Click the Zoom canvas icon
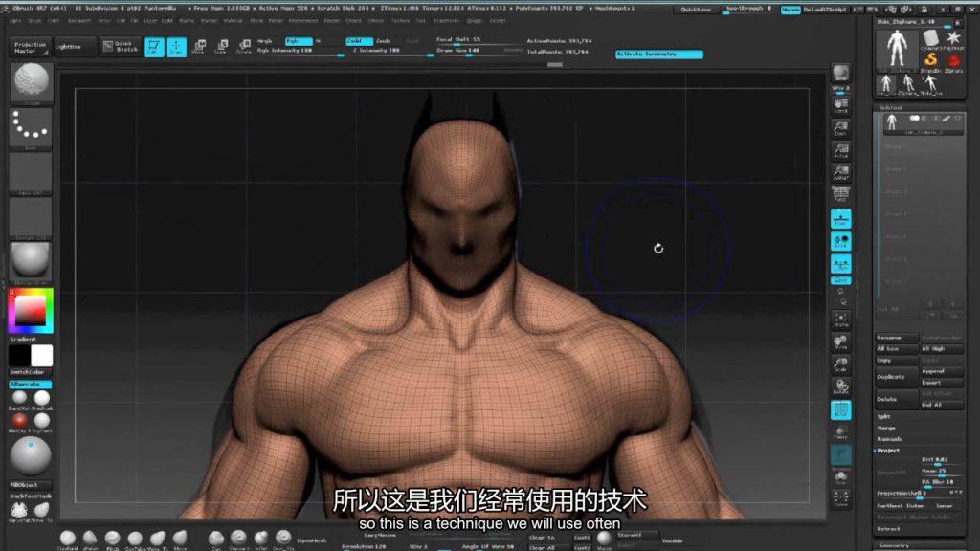Screen dimensions: 980x551 [x=841, y=129]
